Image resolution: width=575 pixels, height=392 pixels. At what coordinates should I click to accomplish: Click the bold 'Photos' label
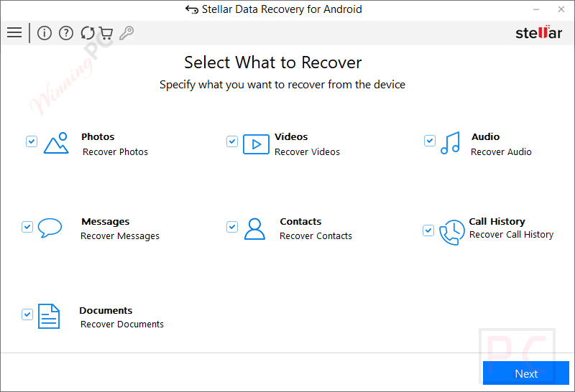coord(98,137)
